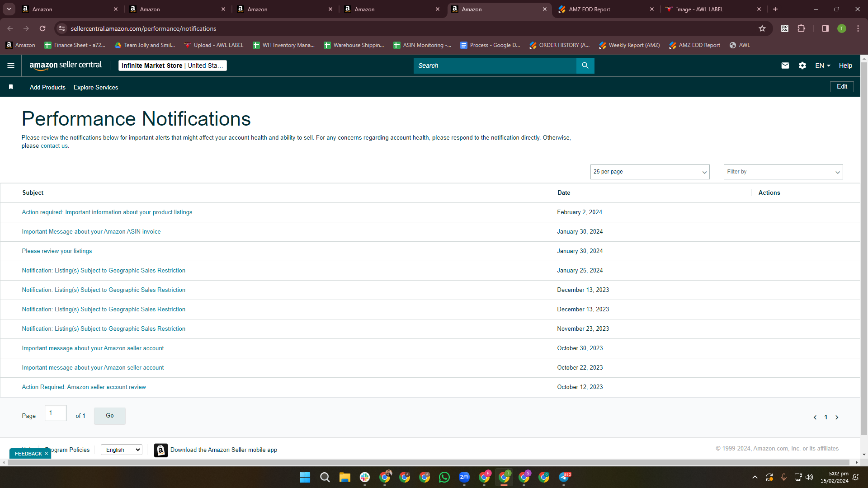
Task: Click the vertical page scrollbar
Action: click(864, 249)
